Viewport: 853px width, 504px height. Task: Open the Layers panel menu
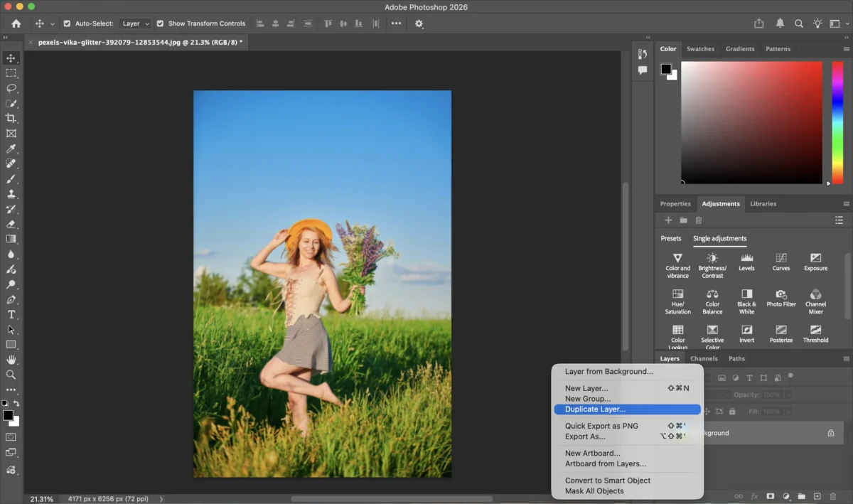pos(846,359)
